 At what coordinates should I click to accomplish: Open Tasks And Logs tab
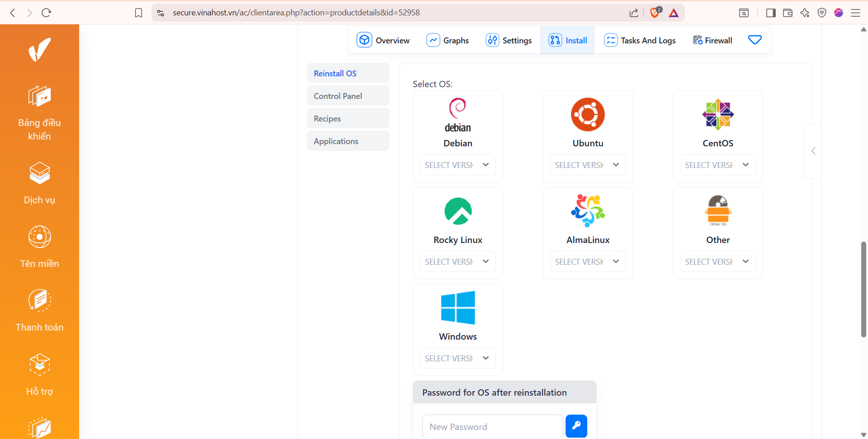[640, 40]
